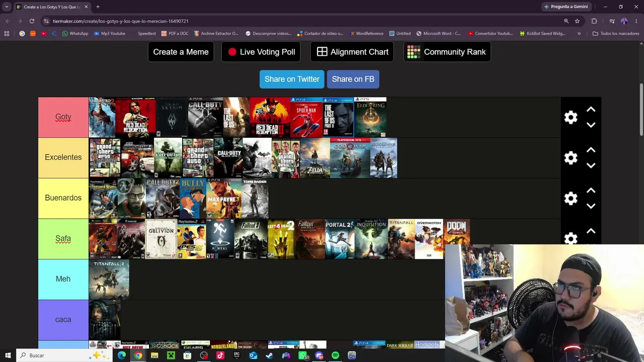This screenshot has width=644, height=362.
Task: Open settings gear for the Goty tier
Action: pyautogui.click(x=571, y=118)
